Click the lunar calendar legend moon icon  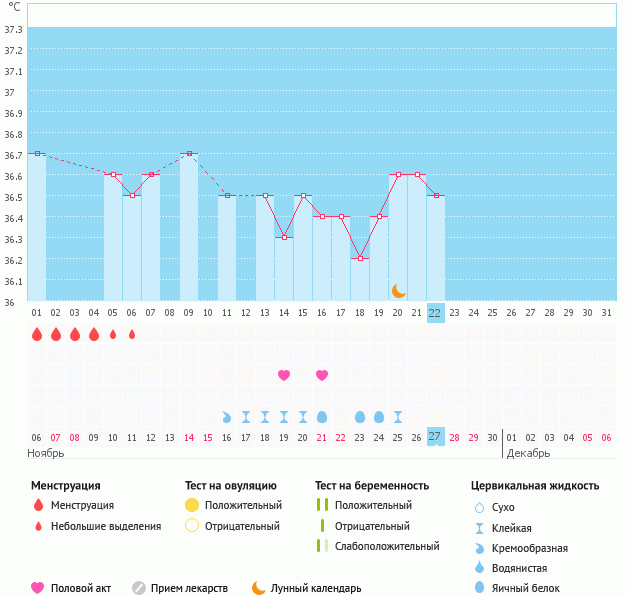pyautogui.click(x=259, y=588)
